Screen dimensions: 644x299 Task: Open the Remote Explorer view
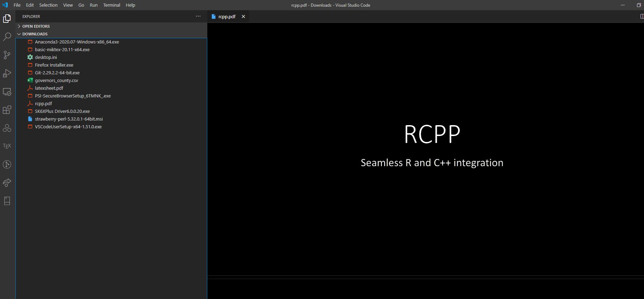tap(7, 92)
